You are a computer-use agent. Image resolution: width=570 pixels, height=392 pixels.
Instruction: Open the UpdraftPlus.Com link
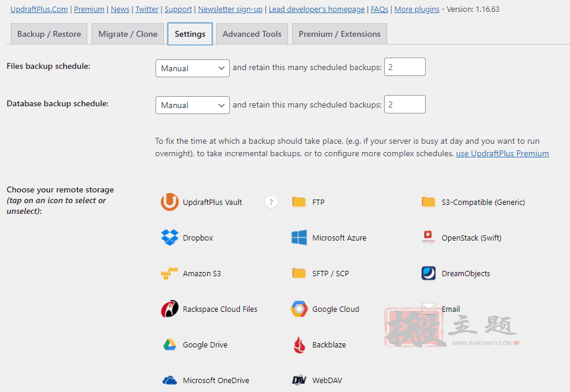click(x=39, y=10)
